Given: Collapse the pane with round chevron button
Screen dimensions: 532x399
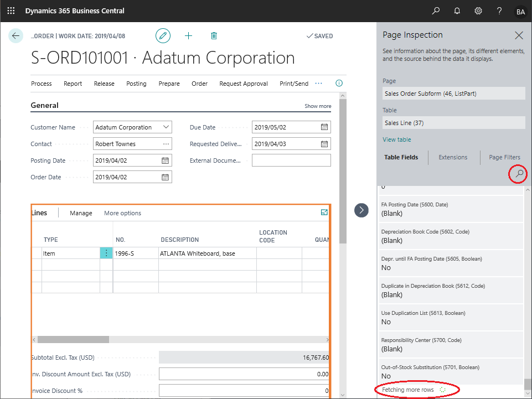Looking at the screenshot, I should pyautogui.click(x=361, y=210).
